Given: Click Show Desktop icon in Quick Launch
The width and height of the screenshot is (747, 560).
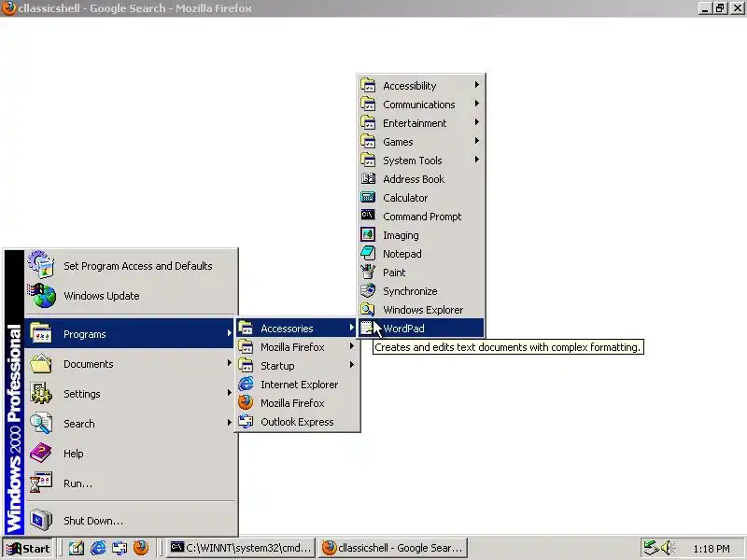Looking at the screenshot, I should (77, 548).
